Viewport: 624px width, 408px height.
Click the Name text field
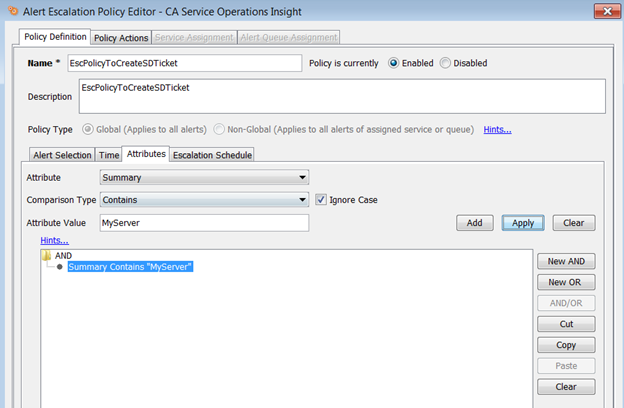(x=184, y=63)
